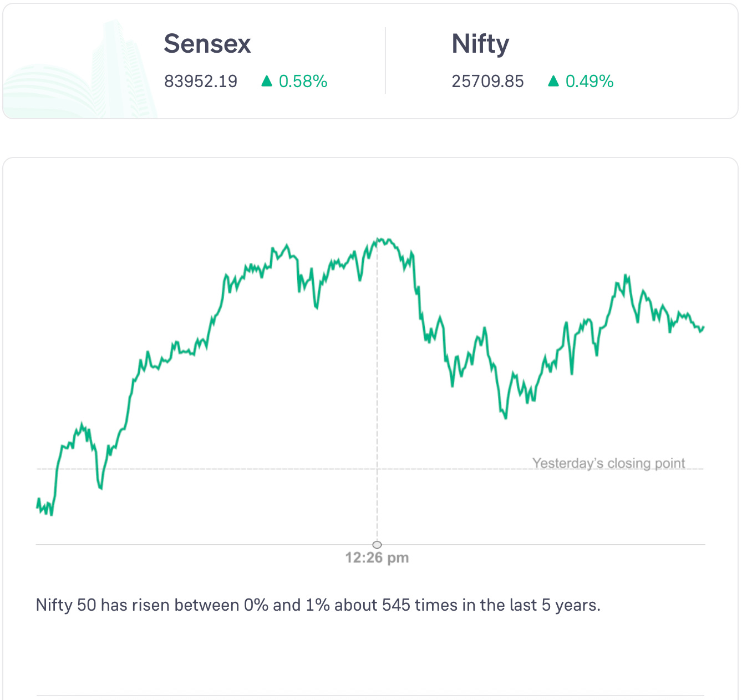
Task: Click the divider between Sensex and Nifty
Action: pos(385,61)
